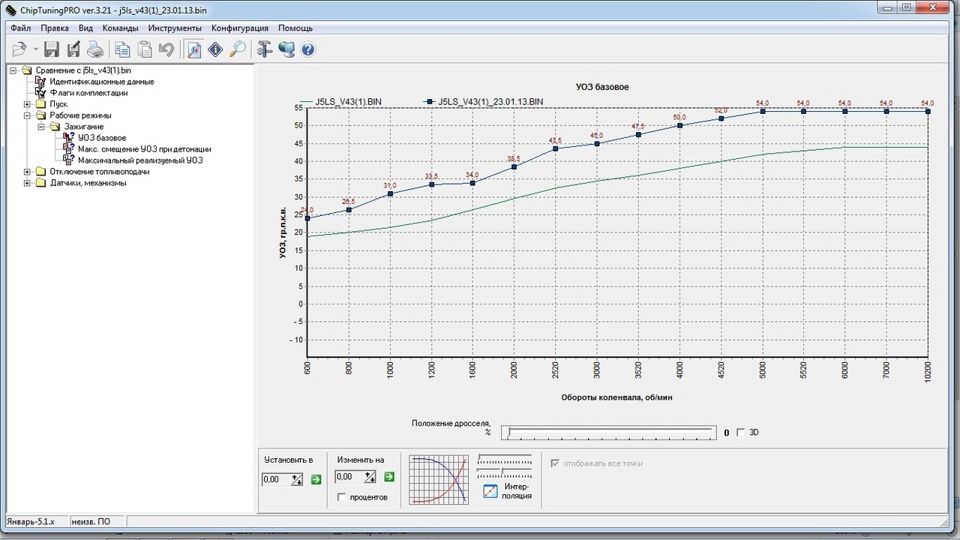This screenshot has width=960, height=540.
Task: Open the Конфигурация menu
Action: [x=240, y=28]
